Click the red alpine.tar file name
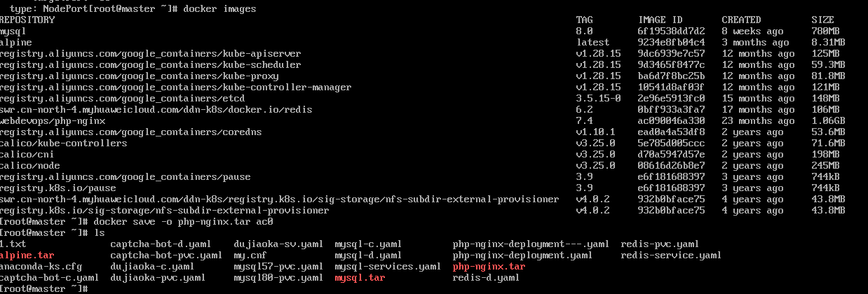This screenshot has width=868, height=294. 27,255
